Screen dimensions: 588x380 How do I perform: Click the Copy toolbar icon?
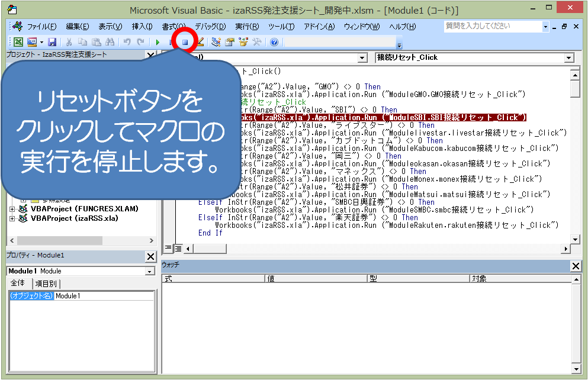82,42
